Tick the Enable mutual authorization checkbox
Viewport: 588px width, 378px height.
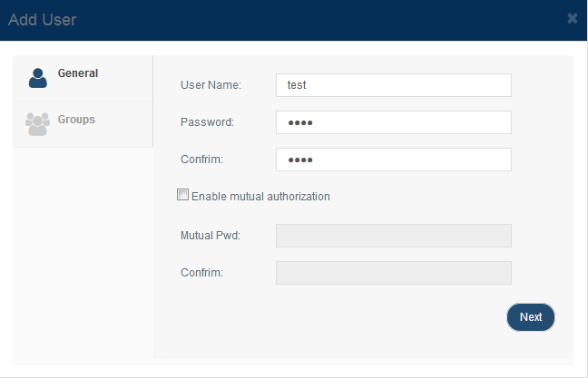pos(182,195)
